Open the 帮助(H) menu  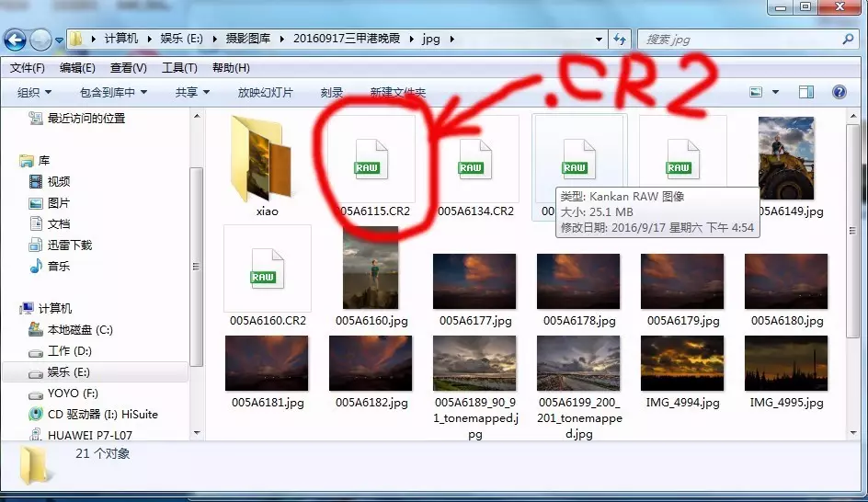click(231, 67)
